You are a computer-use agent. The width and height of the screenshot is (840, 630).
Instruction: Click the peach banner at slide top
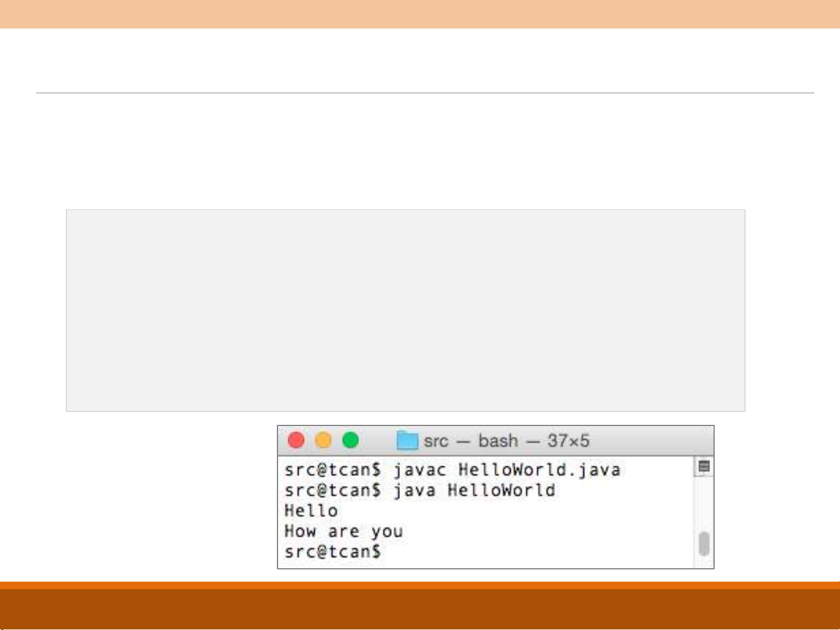point(420,14)
